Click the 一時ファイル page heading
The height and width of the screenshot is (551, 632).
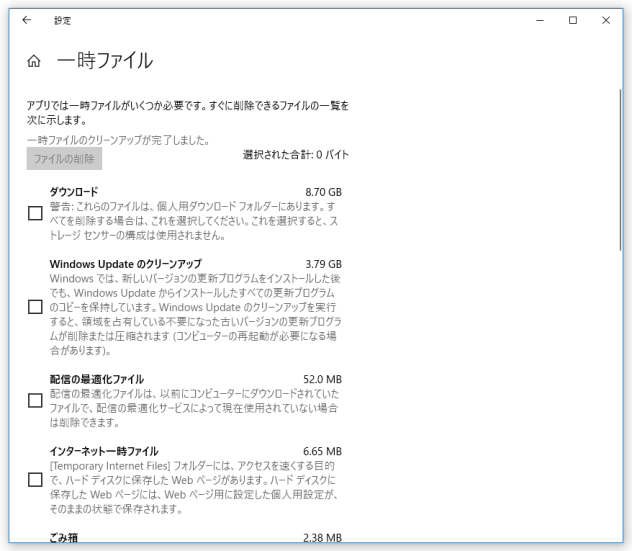pyautogui.click(x=105, y=61)
